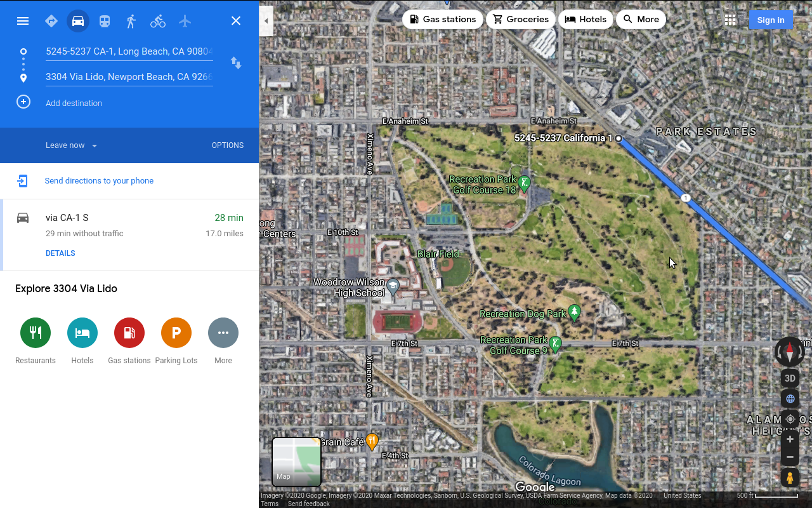
Task: Open Google apps grid
Action: click(730, 20)
